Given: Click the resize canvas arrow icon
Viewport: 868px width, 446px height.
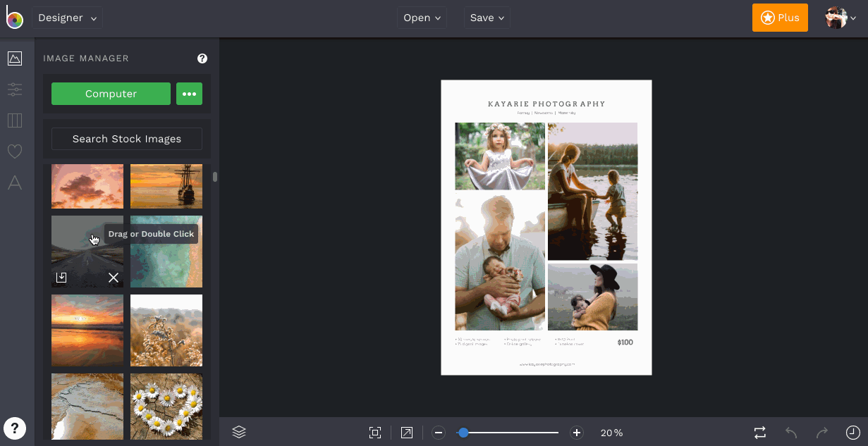Looking at the screenshot, I should [x=407, y=433].
